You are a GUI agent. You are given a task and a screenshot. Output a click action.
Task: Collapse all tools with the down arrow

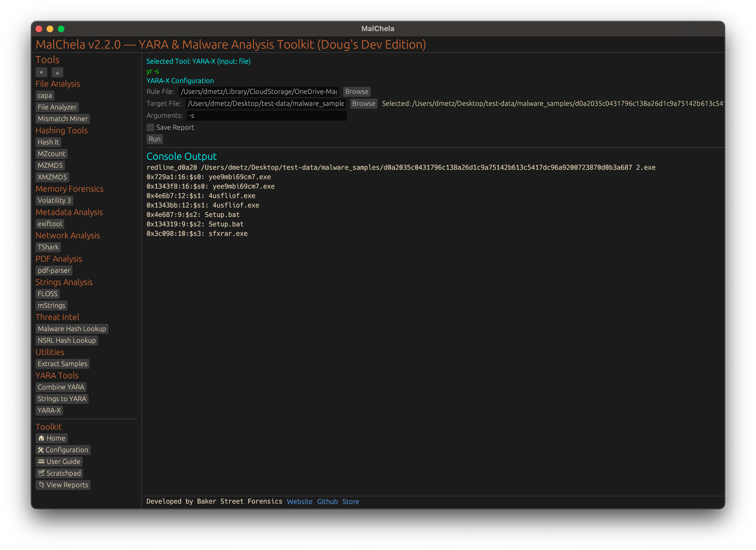point(41,72)
